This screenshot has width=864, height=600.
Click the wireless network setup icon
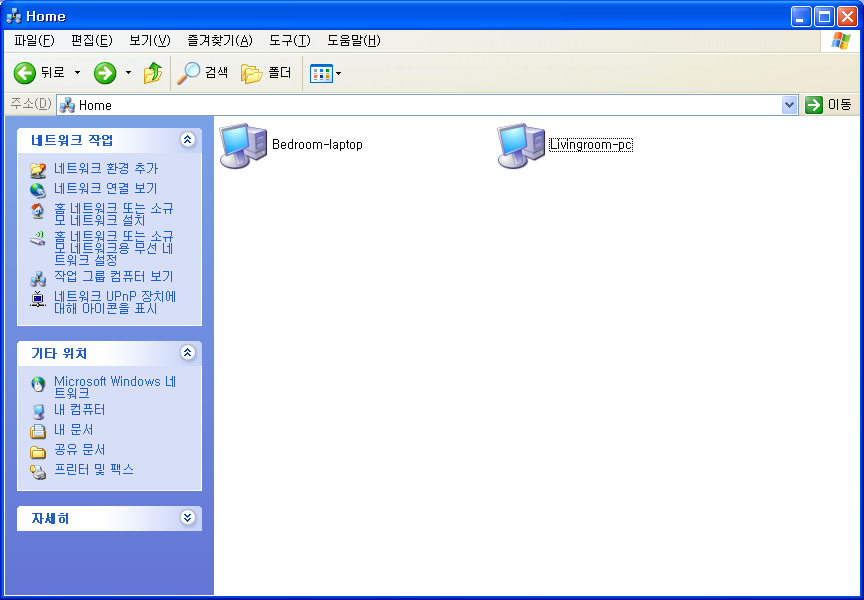pos(37,239)
